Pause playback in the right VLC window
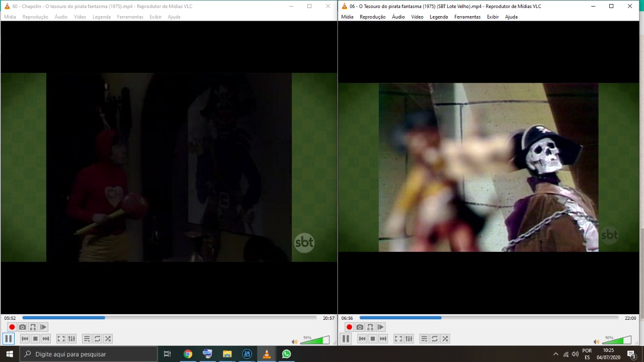The height and width of the screenshot is (362, 644). pos(346,339)
